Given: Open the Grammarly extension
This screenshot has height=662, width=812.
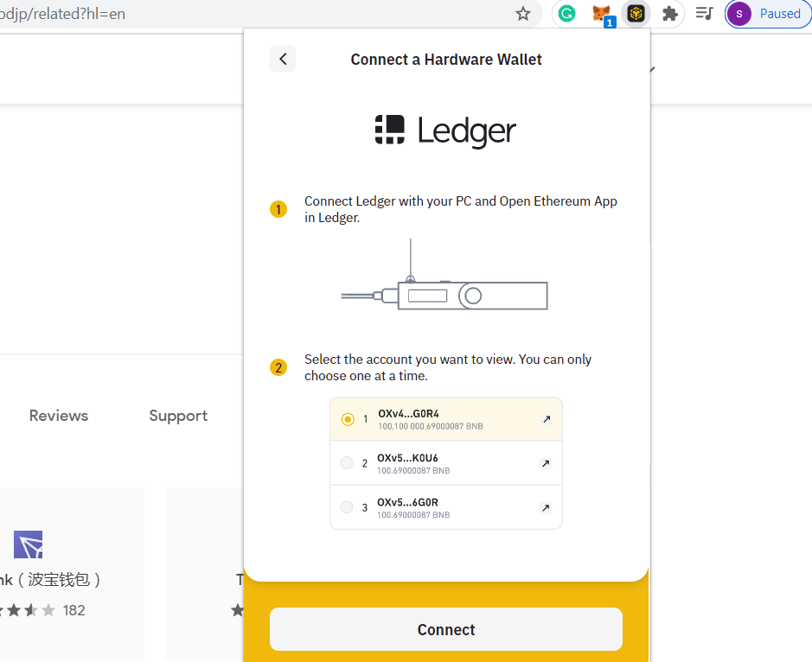Looking at the screenshot, I should pyautogui.click(x=566, y=14).
